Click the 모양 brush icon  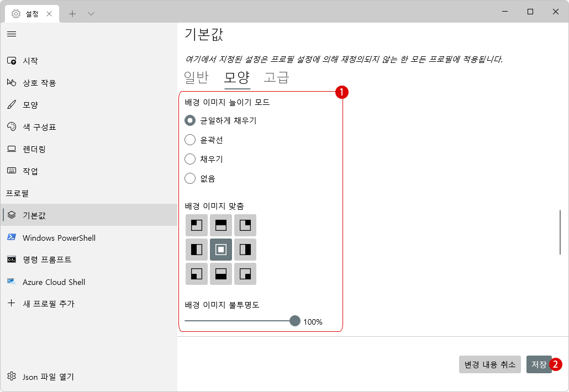[x=12, y=105]
